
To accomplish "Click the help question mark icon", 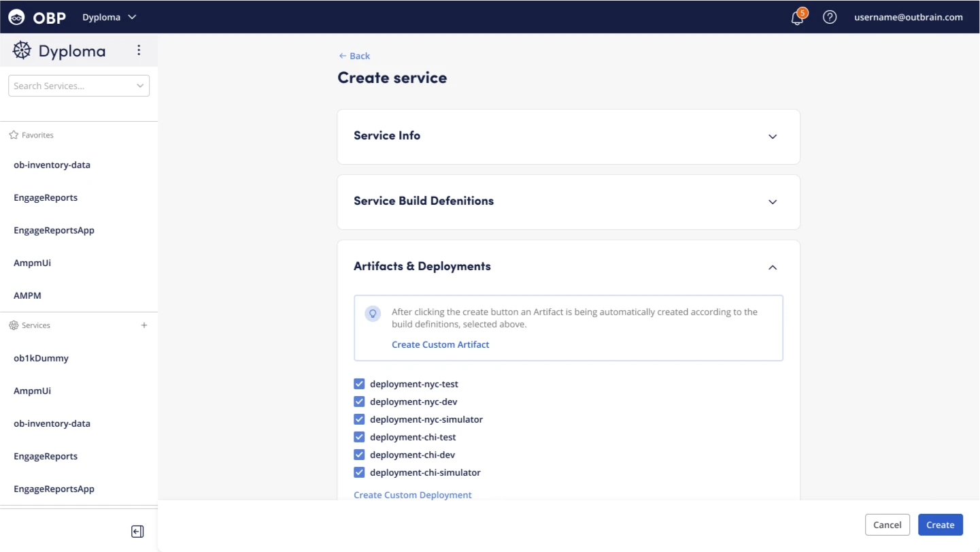I will pyautogui.click(x=829, y=18).
